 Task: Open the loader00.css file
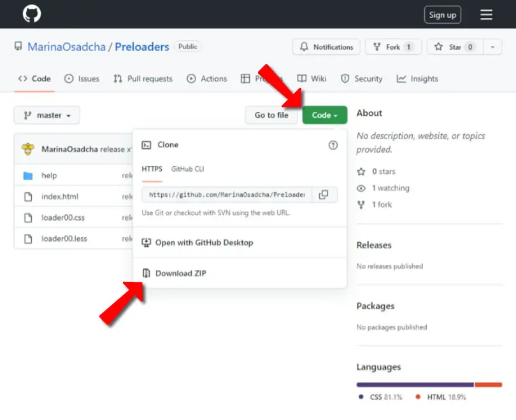(63, 218)
